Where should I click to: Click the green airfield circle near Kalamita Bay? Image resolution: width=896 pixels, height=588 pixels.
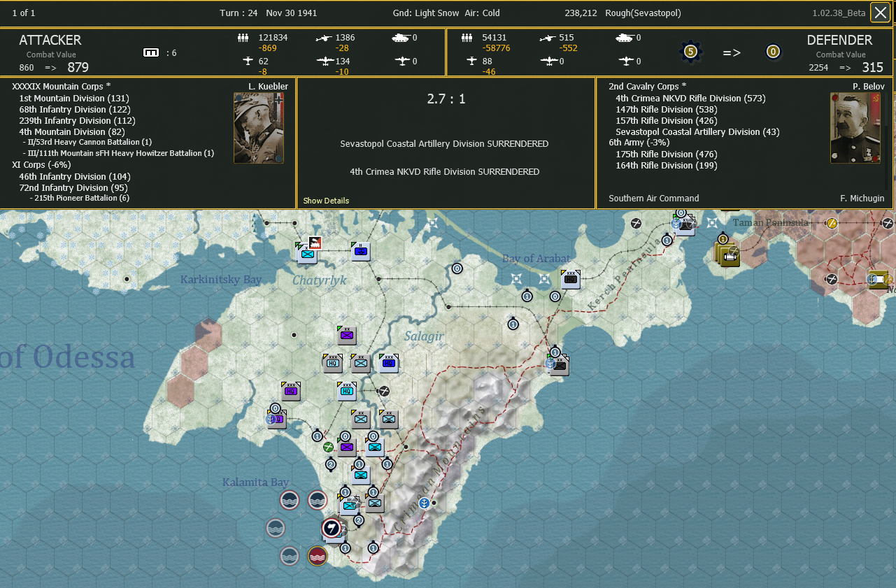(328, 447)
